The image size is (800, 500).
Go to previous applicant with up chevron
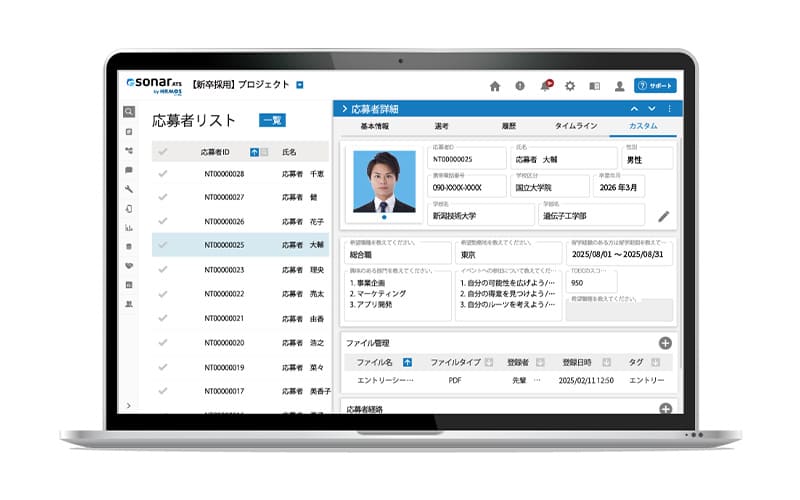634,109
